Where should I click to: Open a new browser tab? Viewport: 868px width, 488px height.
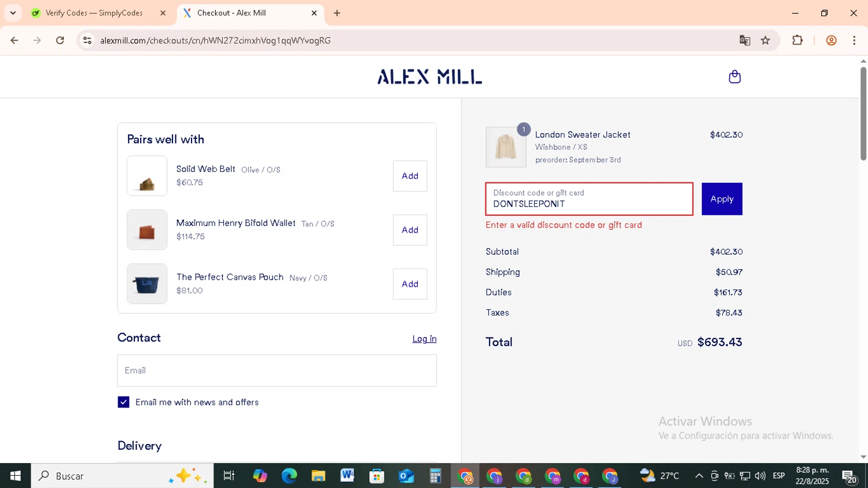(337, 13)
